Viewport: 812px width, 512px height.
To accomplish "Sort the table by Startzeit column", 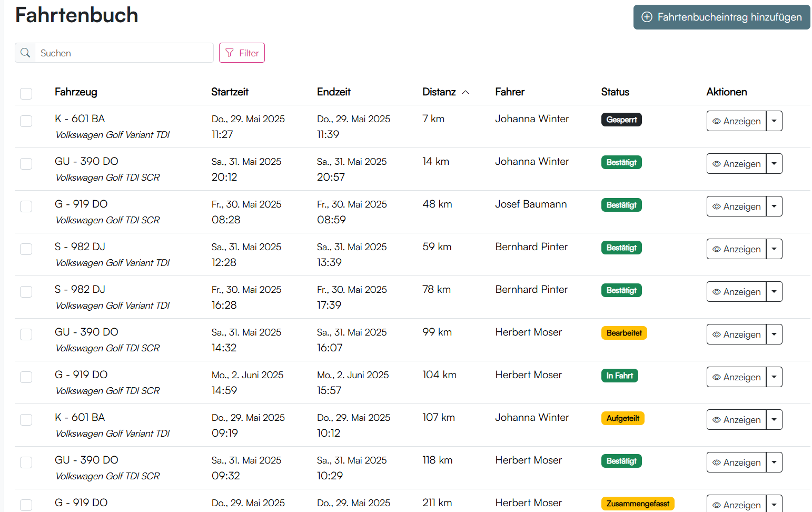I will click(230, 92).
